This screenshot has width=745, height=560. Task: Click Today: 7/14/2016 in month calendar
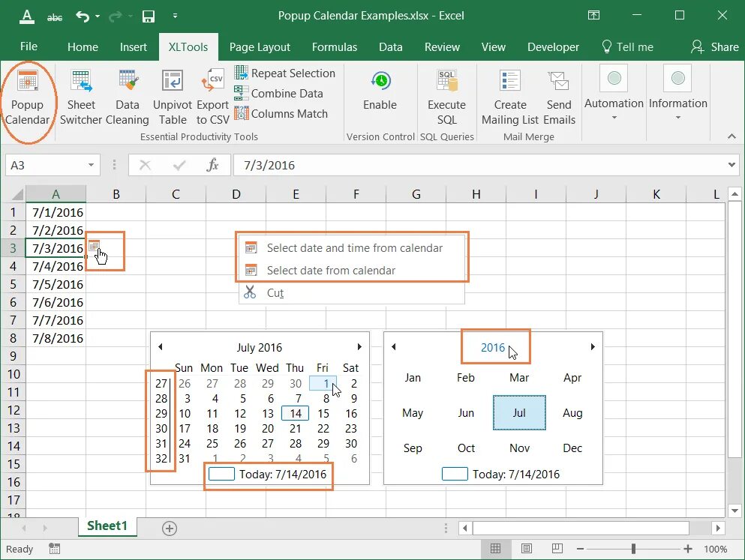268,474
